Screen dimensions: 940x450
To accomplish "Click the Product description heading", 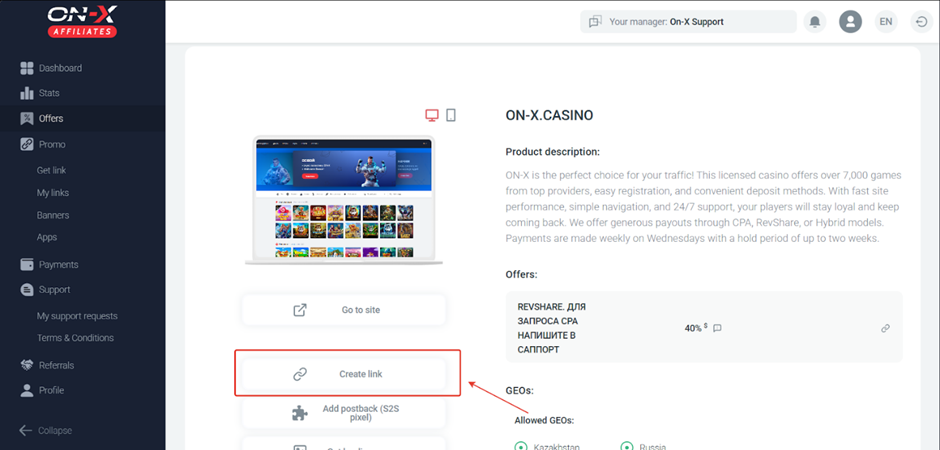I will click(x=553, y=152).
